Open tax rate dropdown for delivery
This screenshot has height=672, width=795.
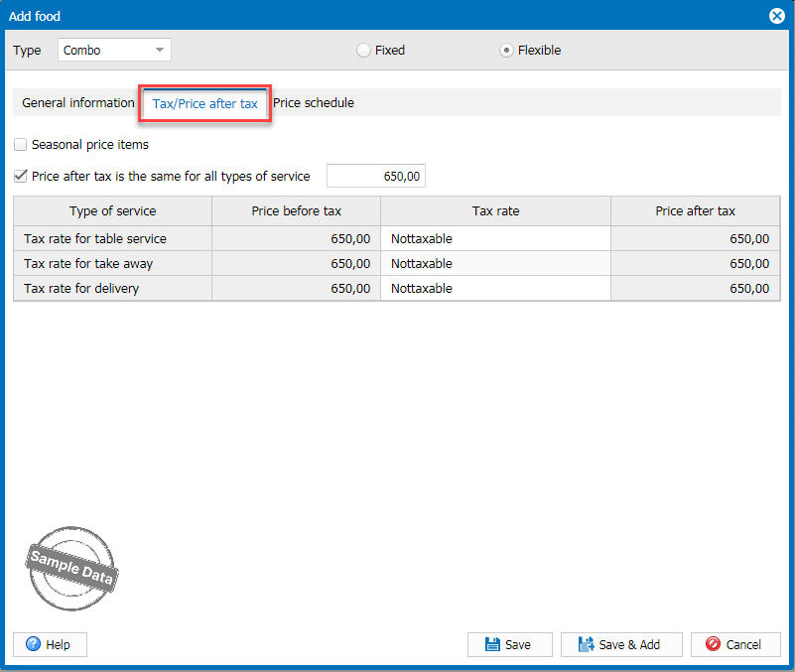(494, 289)
